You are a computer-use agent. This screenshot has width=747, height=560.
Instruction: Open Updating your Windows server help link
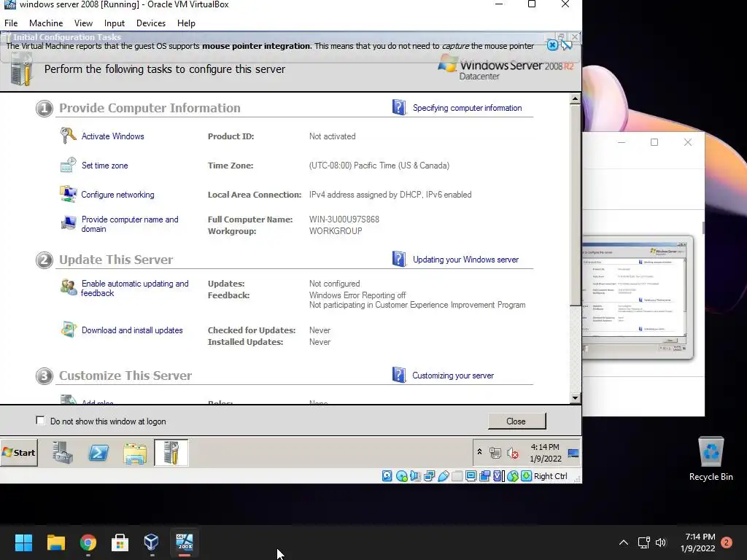click(x=465, y=260)
